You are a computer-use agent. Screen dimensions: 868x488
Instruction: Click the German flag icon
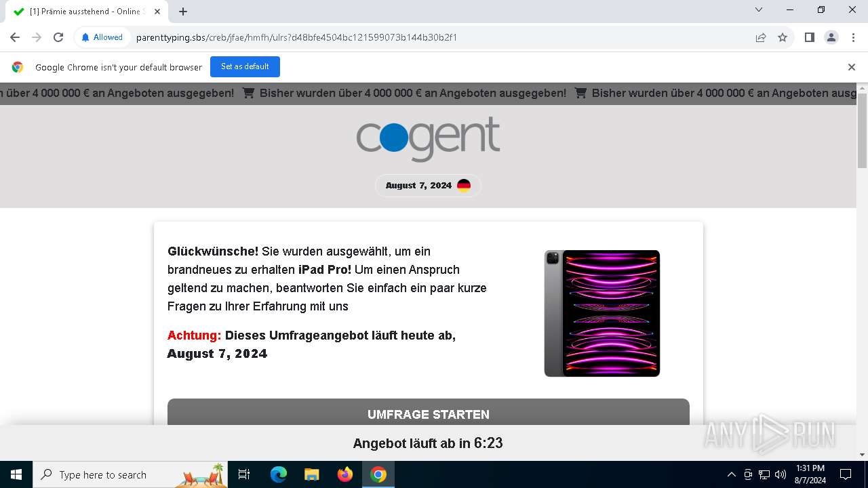point(464,186)
